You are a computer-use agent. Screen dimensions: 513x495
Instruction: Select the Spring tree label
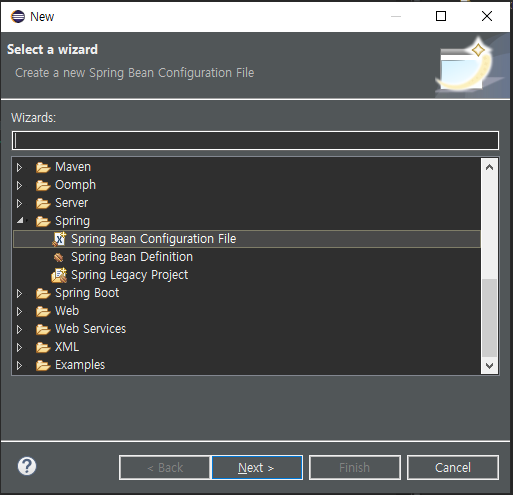tap(72, 221)
